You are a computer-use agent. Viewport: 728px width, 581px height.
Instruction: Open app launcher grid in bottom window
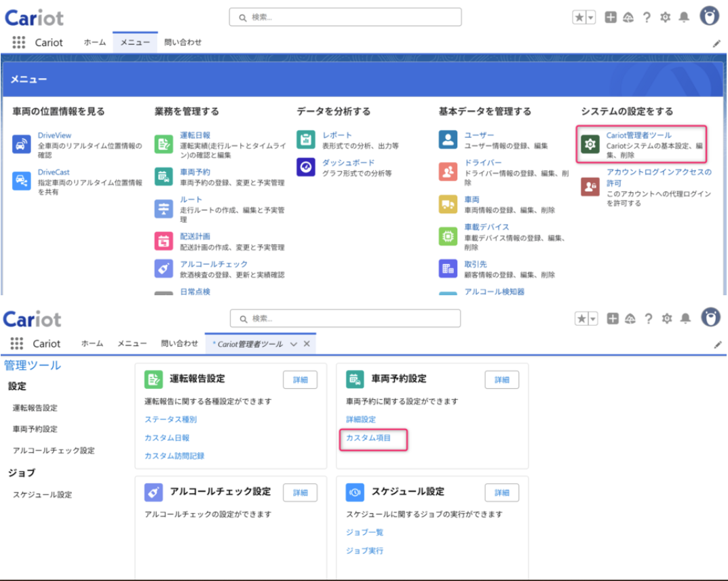point(17,343)
